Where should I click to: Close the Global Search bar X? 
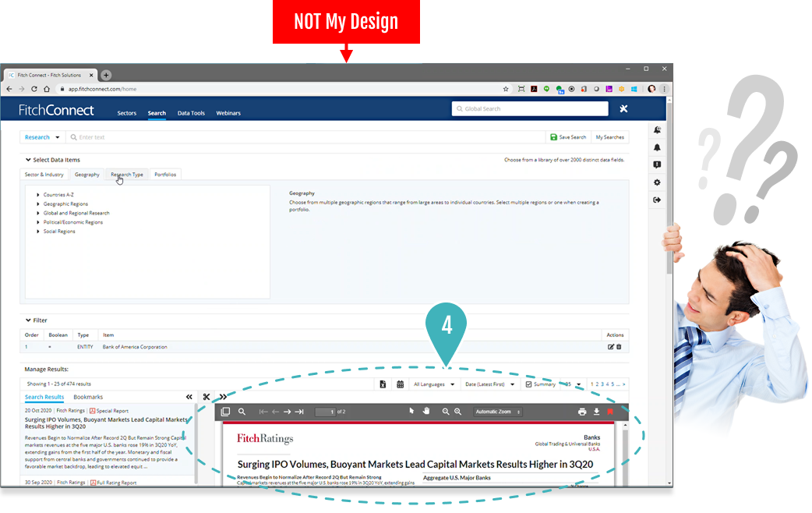[x=623, y=109]
